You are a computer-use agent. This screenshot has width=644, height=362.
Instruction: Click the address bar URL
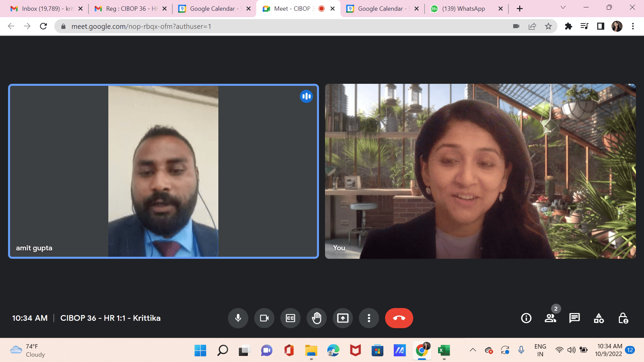coord(141,26)
